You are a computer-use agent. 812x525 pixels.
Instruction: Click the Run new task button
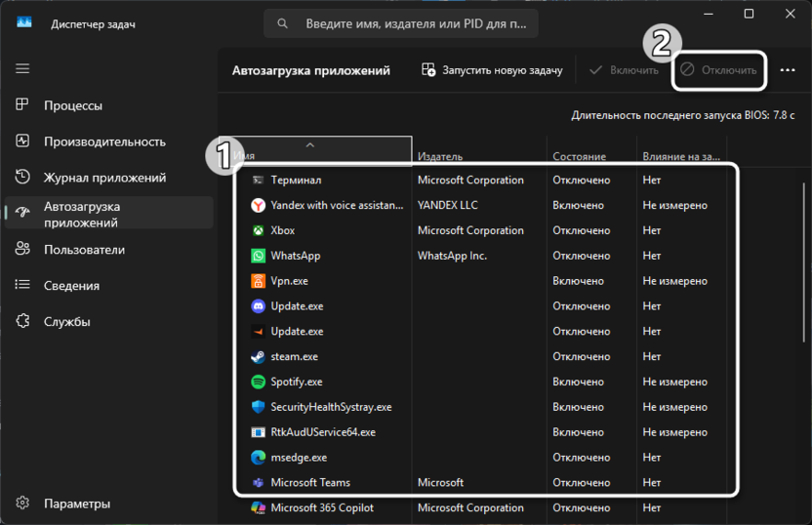[492, 70]
